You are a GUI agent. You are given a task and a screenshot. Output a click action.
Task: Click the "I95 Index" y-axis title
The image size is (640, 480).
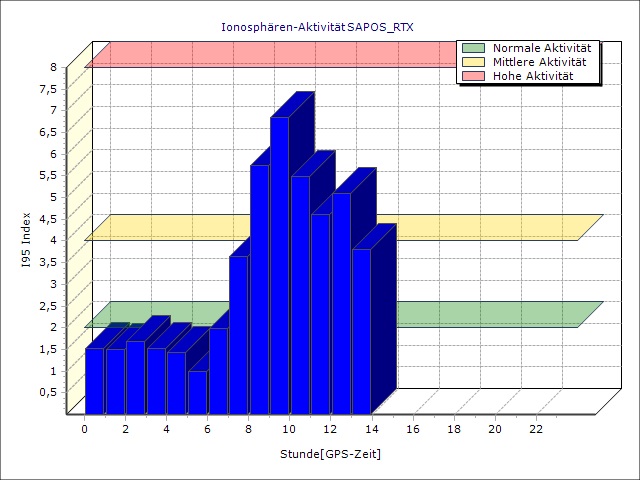[27, 241]
